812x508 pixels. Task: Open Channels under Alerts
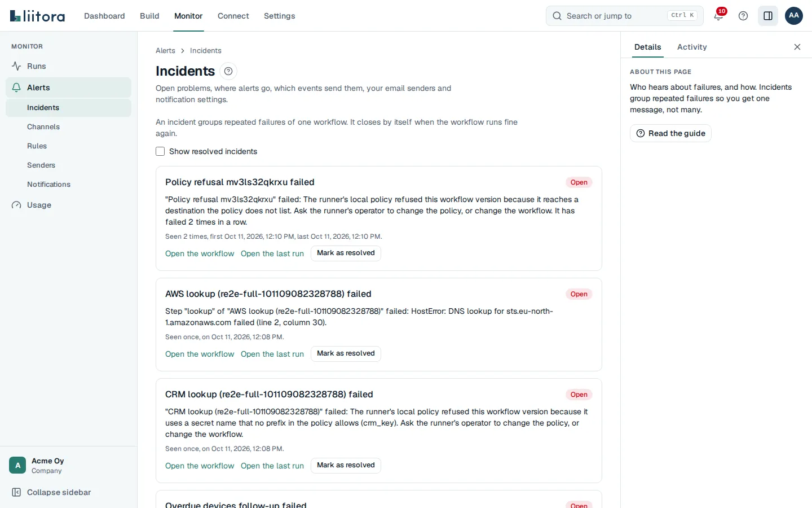click(68, 127)
